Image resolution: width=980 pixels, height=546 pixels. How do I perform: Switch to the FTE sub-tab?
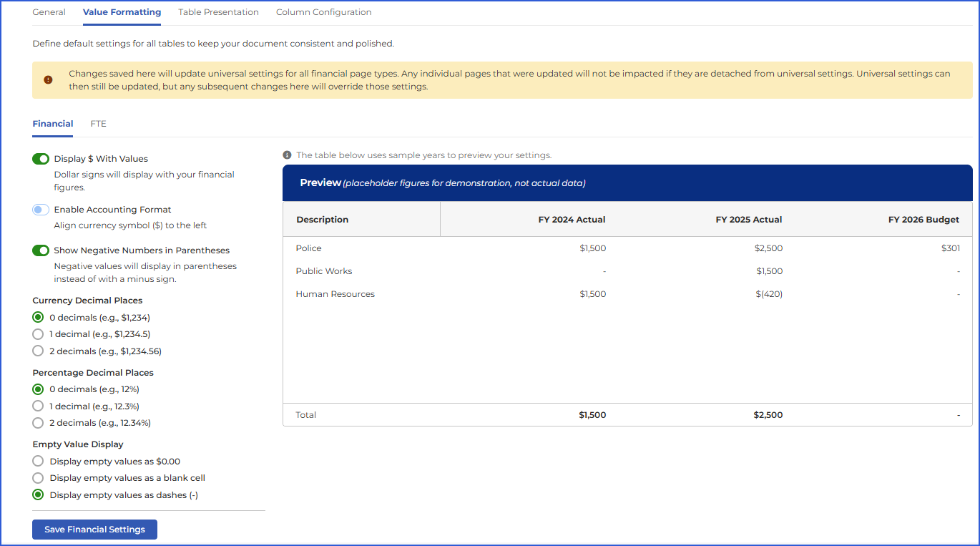99,124
